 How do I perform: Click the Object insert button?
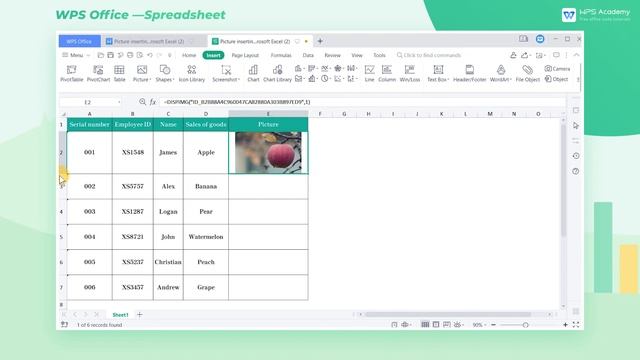(x=556, y=79)
